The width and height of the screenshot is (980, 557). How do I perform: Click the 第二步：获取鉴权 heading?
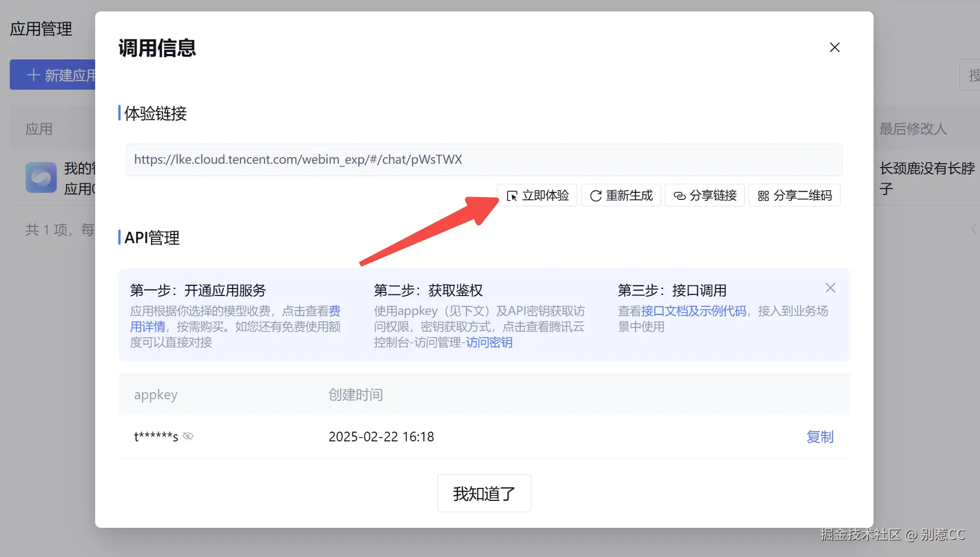(x=429, y=291)
